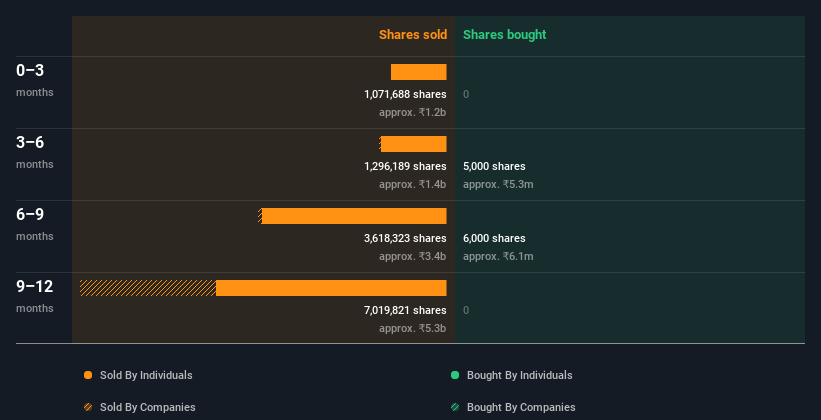Click the 1,071,688 shares value
The image size is (821, 420).
click(405, 94)
